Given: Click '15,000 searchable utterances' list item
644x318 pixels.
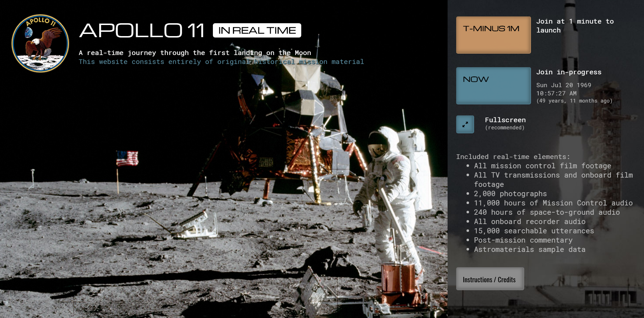Looking at the screenshot, I should click(x=534, y=231).
